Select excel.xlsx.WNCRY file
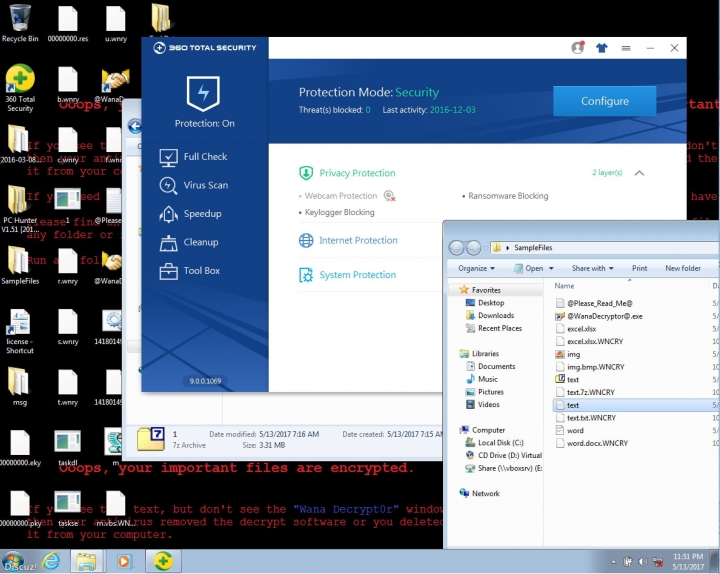 [595, 342]
